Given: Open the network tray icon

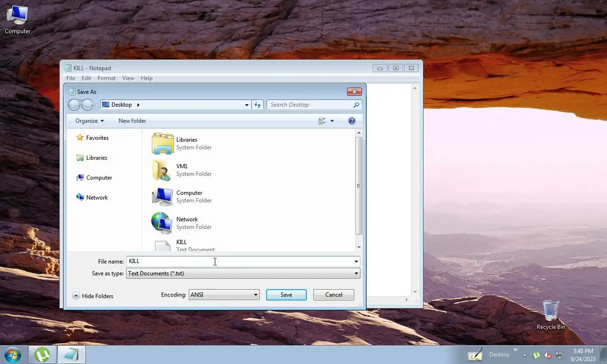Looking at the screenshot, I should tap(559, 355).
